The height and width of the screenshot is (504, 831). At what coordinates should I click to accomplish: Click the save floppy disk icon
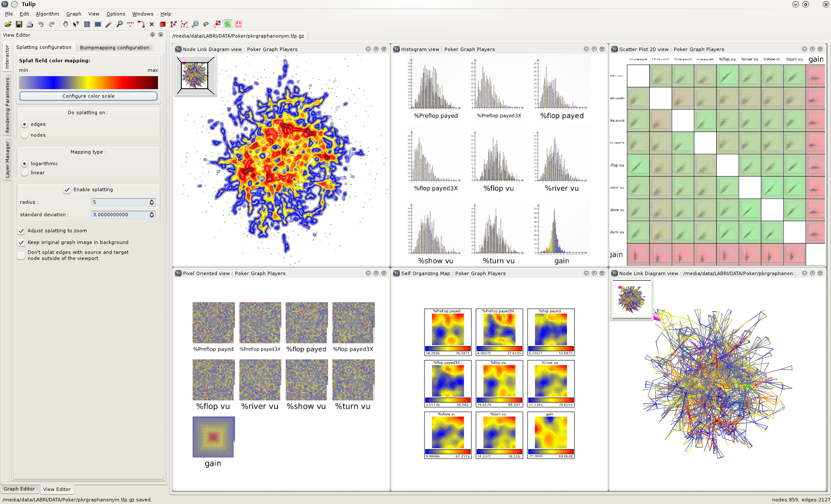coord(19,24)
